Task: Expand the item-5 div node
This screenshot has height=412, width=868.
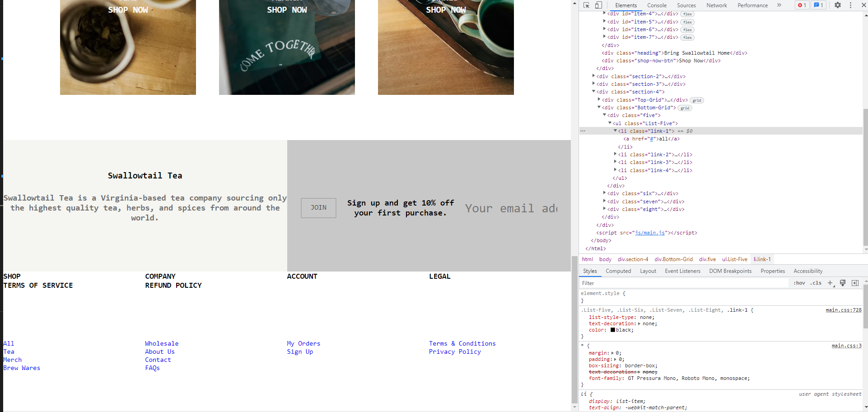Action: [x=604, y=21]
